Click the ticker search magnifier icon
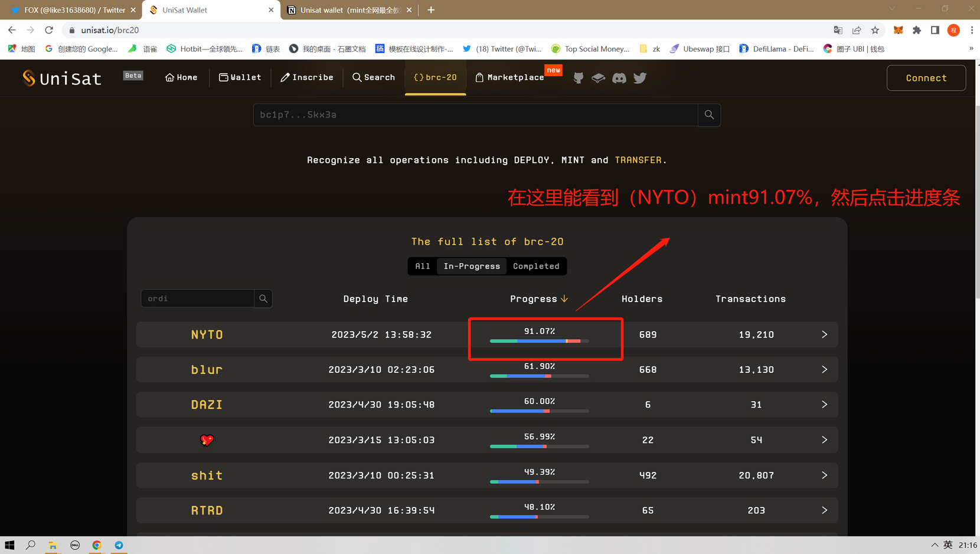Image resolution: width=980 pixels, height=554 pixels. pos(263,299)
